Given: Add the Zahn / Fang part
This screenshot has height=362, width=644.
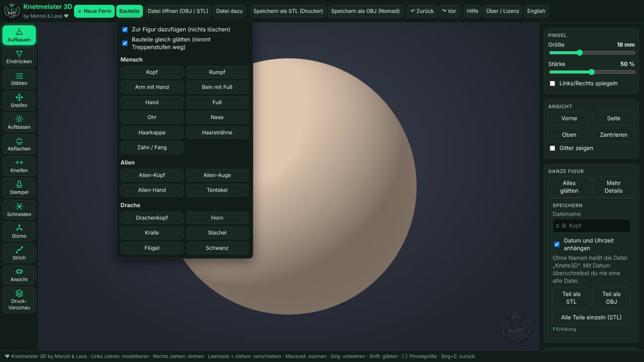Looking at the screenshot, I should (x=152, y=147).
